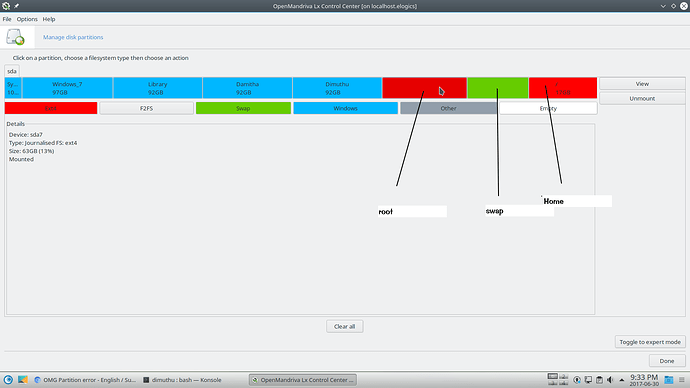
Task: Open the clipboard tray icon
Action: pyautogui.click(x=599, y=380)
